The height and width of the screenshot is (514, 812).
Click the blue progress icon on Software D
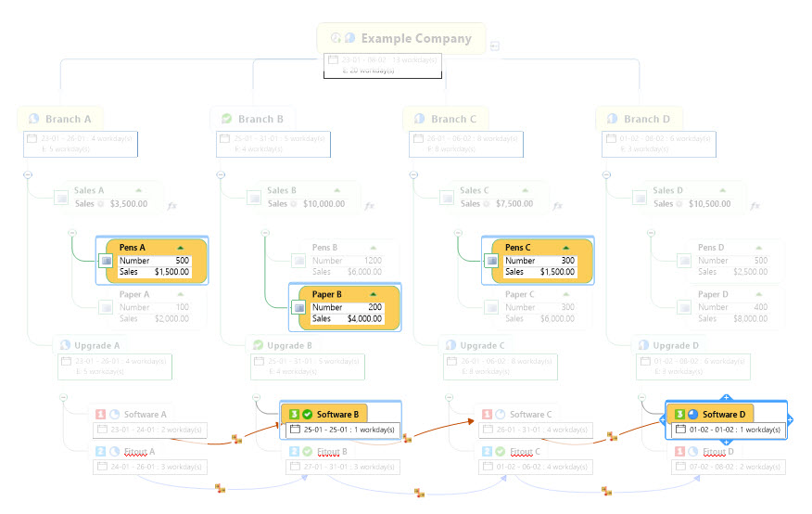pyautogui.click(x=693, y=414)
